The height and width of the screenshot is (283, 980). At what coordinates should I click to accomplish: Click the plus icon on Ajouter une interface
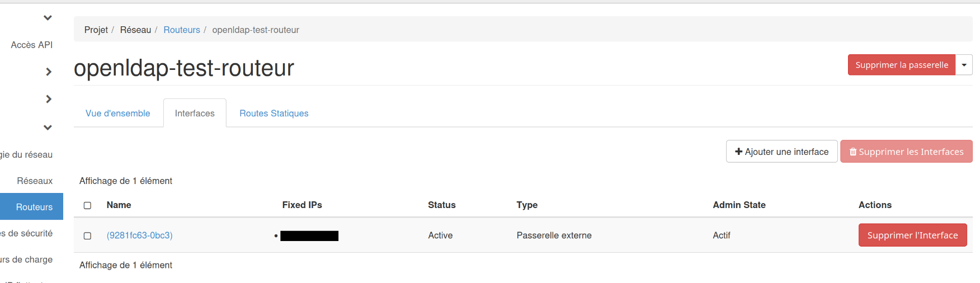[738, 152]
